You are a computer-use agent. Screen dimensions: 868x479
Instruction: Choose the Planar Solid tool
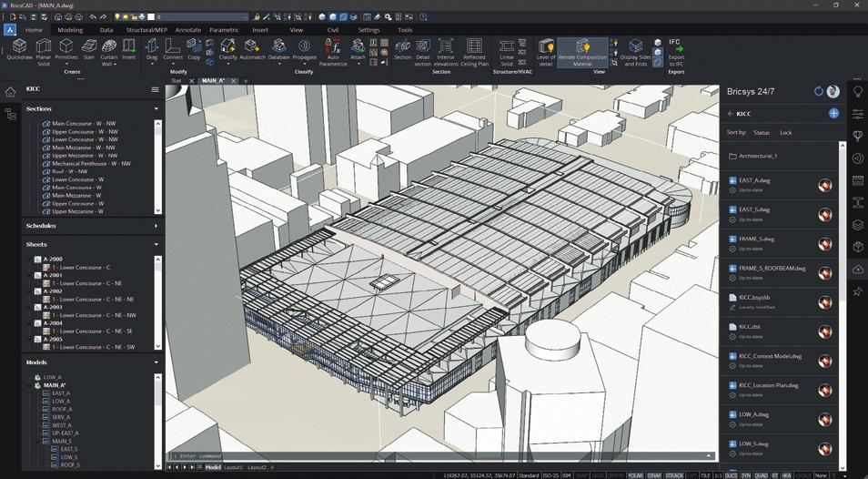pyautogui.click(x=43, y=53)
